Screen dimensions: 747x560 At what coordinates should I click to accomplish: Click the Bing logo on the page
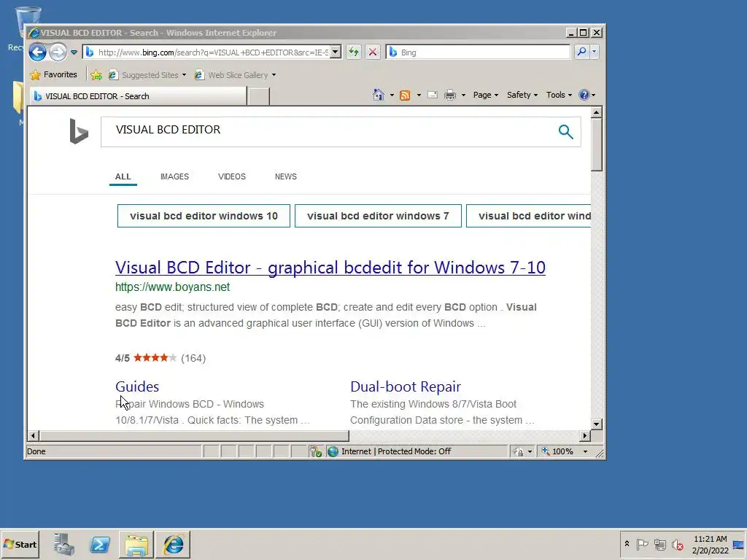click(x=79, y=131)
